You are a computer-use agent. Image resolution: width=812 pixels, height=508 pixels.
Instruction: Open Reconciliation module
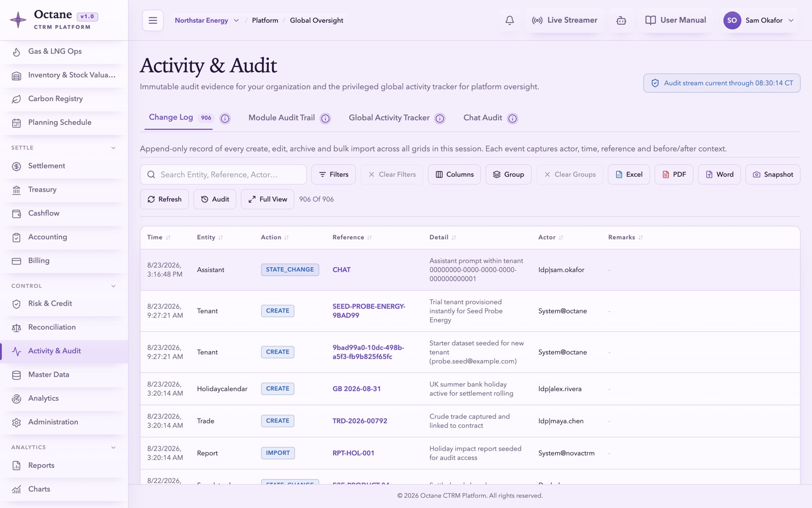click(x=64, y=327)
